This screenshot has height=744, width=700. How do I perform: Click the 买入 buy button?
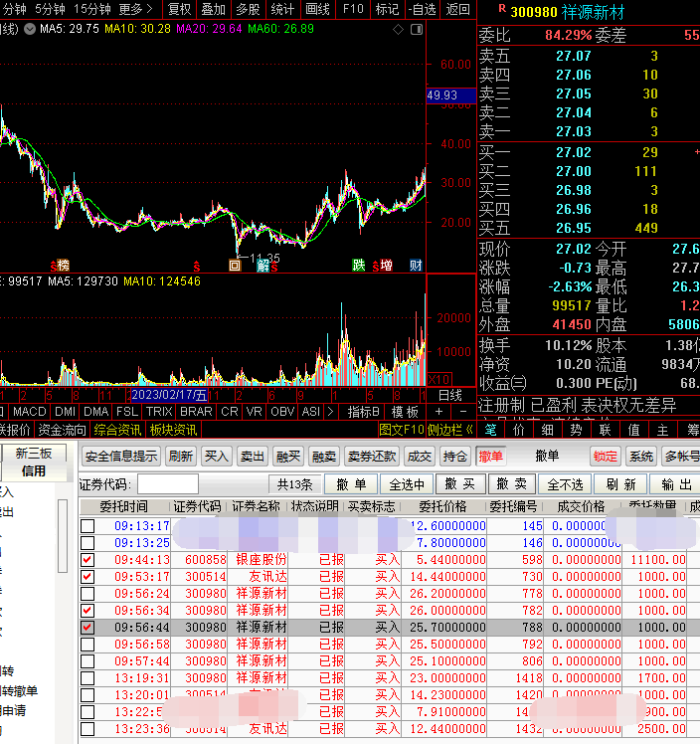216,456
